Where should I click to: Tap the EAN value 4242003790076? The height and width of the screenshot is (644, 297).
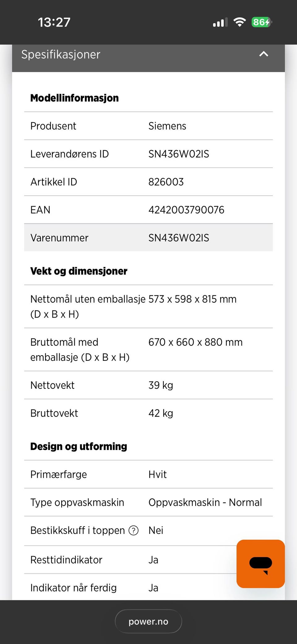point(186,210)
